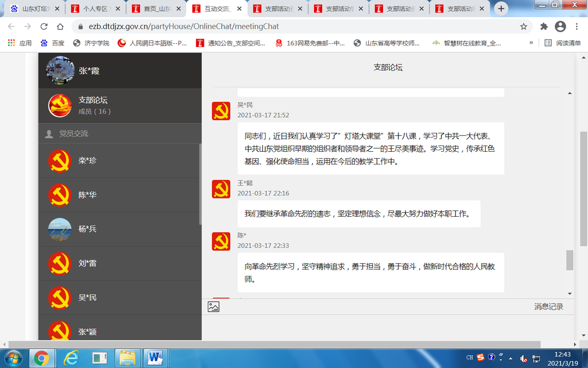Screen dimensions: 588x368
Task: Click the browser home icon
Action: coord(60,26)
